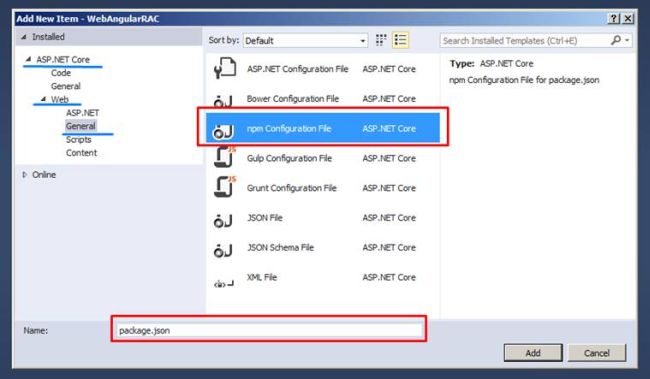The width and height of the screenshot is (650, 379).
Task: Open the Sort by Default dropdown
Action: [305, 41]
